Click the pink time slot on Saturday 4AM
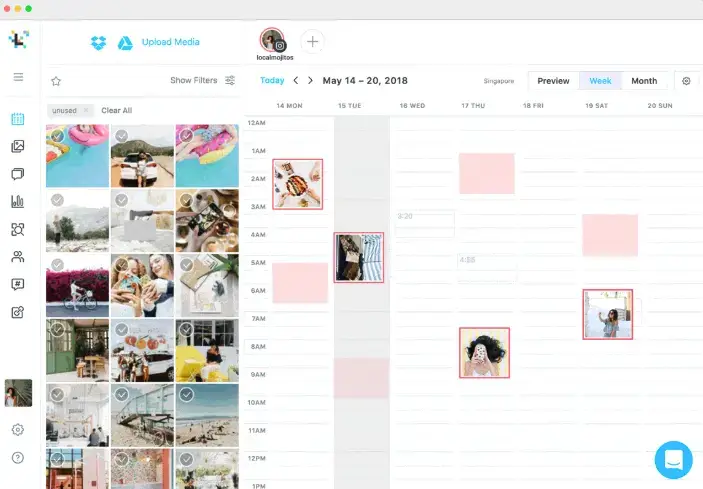Image resolution: width=703 pixels, height=489 pixels. (610, 235)
